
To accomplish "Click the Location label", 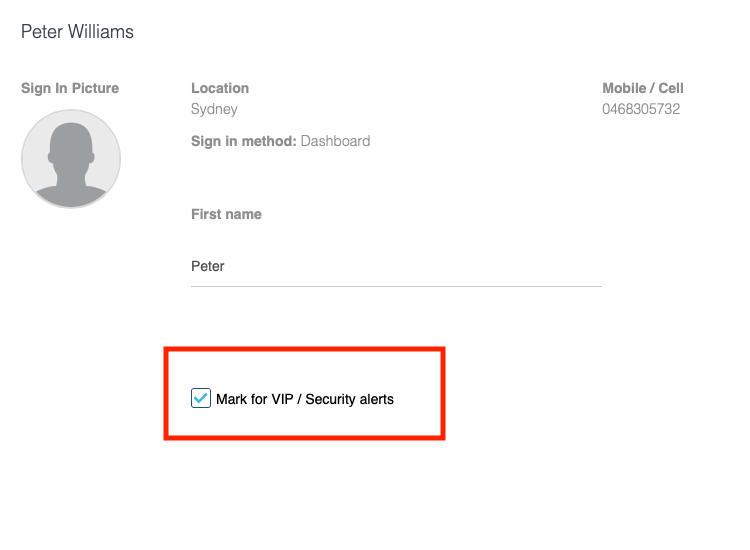I will [220, 88].
